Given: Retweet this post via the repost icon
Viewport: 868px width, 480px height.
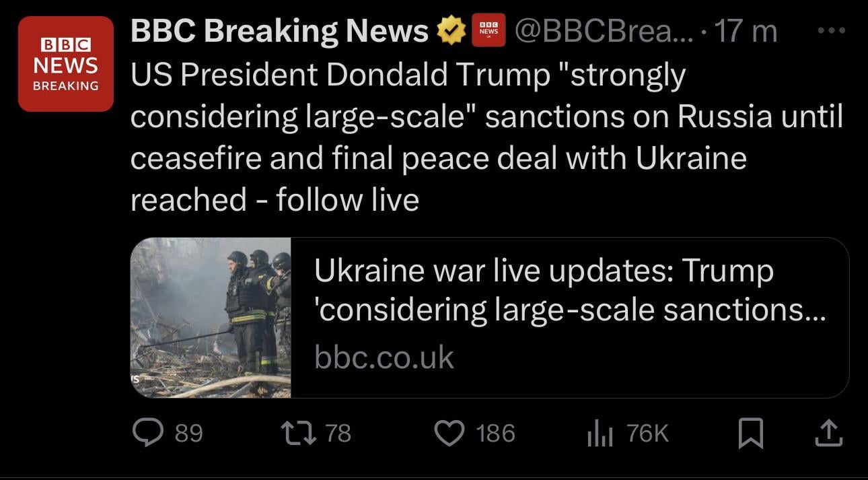Looking at the screenshot, I should (x=299, y=433).
